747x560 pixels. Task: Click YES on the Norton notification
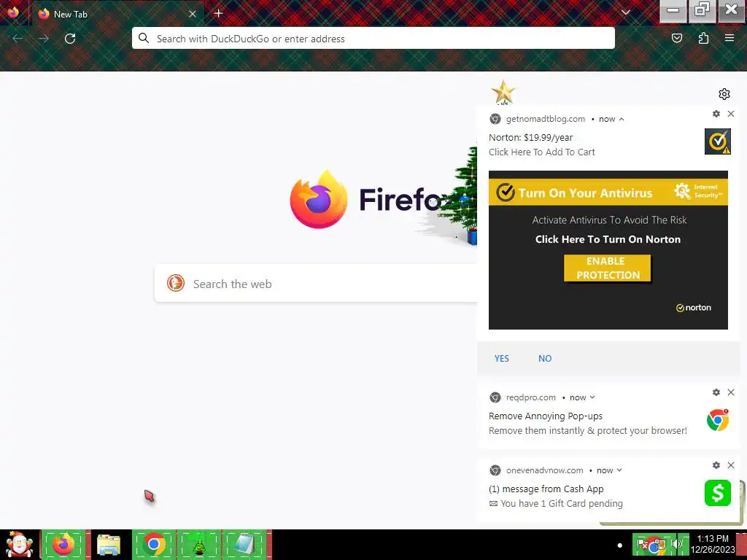(x=502, y=358)
